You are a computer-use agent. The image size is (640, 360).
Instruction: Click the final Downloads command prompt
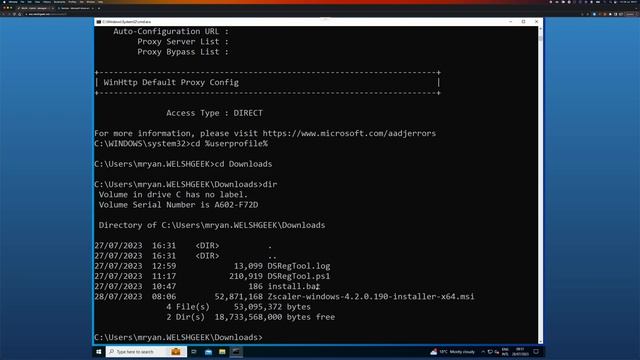click(x=178, y=338)
